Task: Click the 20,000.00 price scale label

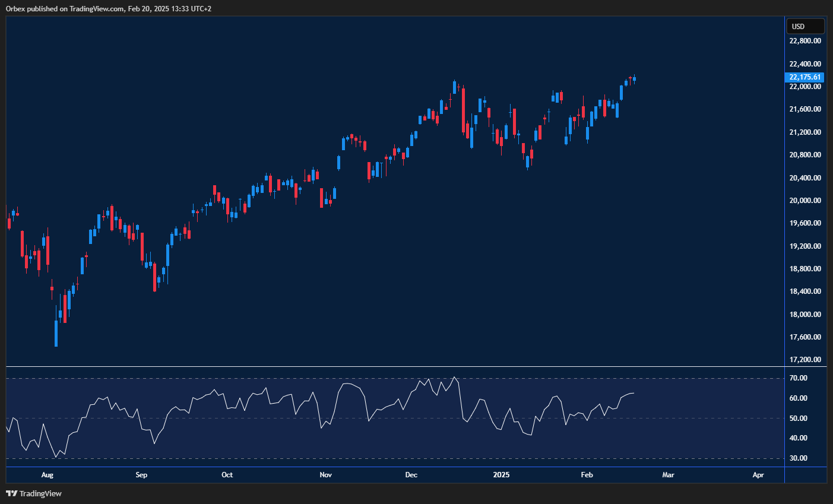Action: (x=805, y=201)
